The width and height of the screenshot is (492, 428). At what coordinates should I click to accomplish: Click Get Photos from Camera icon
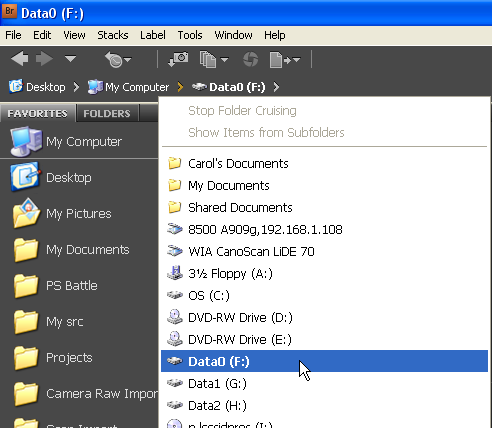click(x=178, y=59)
